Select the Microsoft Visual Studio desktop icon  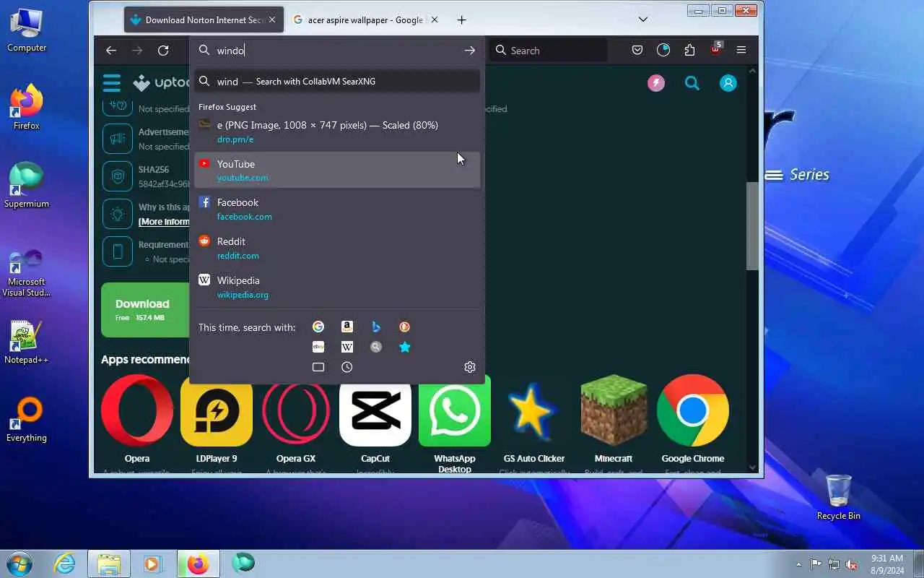tap(26, 274)
